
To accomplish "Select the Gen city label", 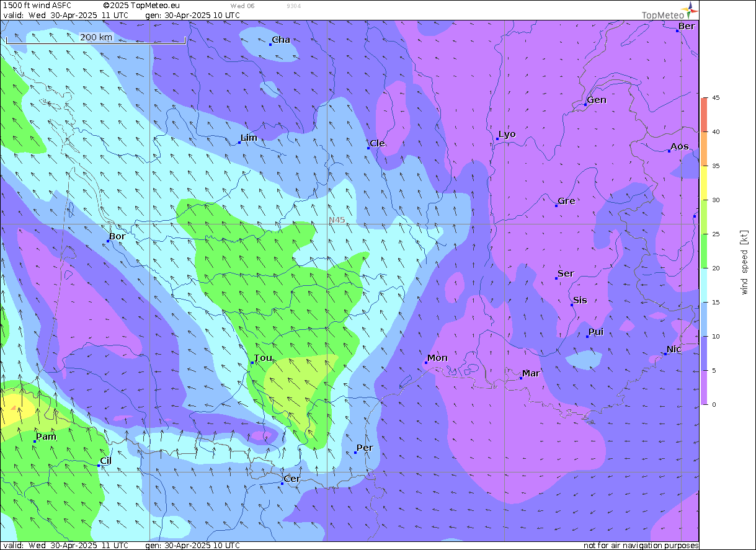I will click(x=597, y=100).
